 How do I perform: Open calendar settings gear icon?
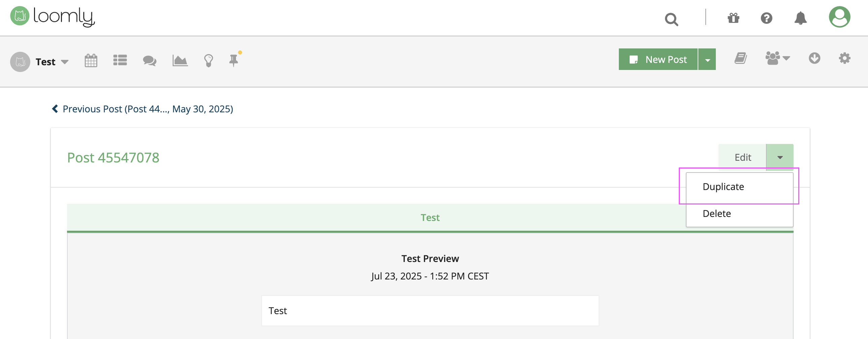844,58
